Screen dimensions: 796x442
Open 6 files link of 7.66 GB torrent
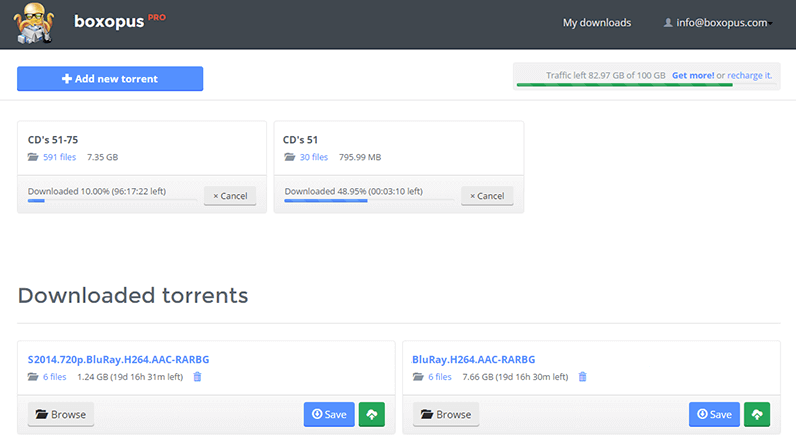[440, 377]
